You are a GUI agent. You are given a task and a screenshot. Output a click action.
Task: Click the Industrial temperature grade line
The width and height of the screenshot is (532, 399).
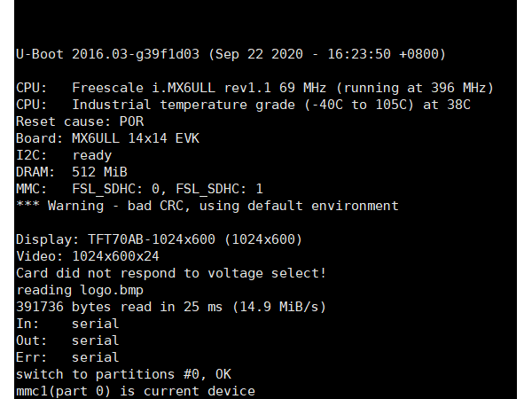tap(243, 106)
